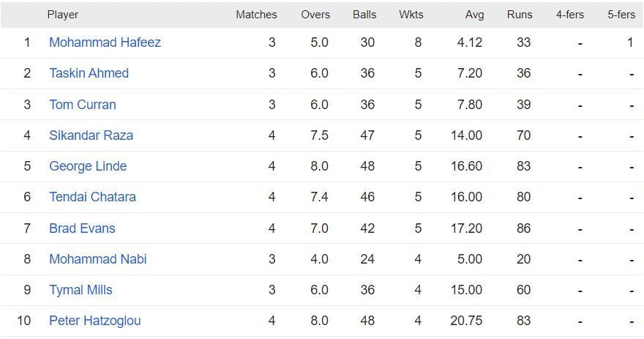Open Mohammad Hafeez player profile link
Viewport: 644px width, 339px height.
[x=105, y=42]
